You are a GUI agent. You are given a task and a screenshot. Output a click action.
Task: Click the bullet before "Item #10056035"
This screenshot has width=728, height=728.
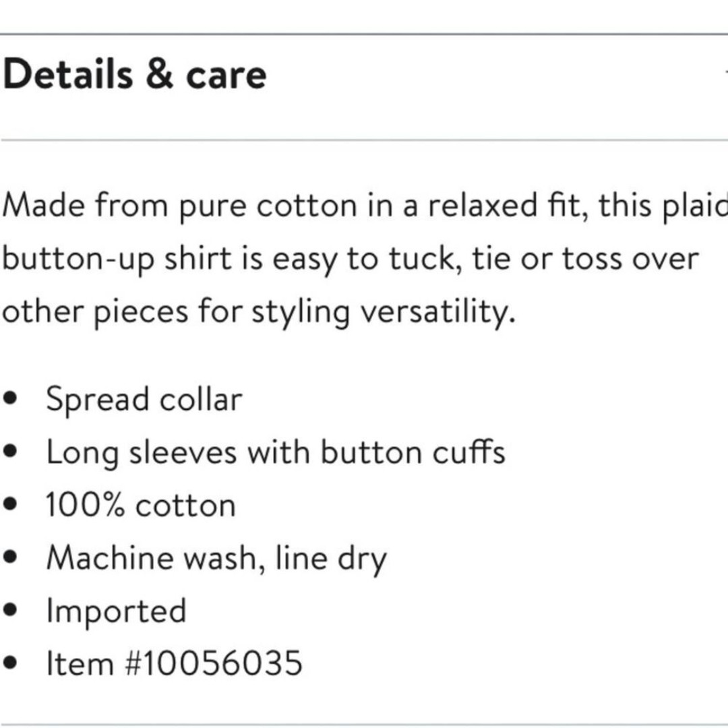pyautogui.click(x=11, y=664)
